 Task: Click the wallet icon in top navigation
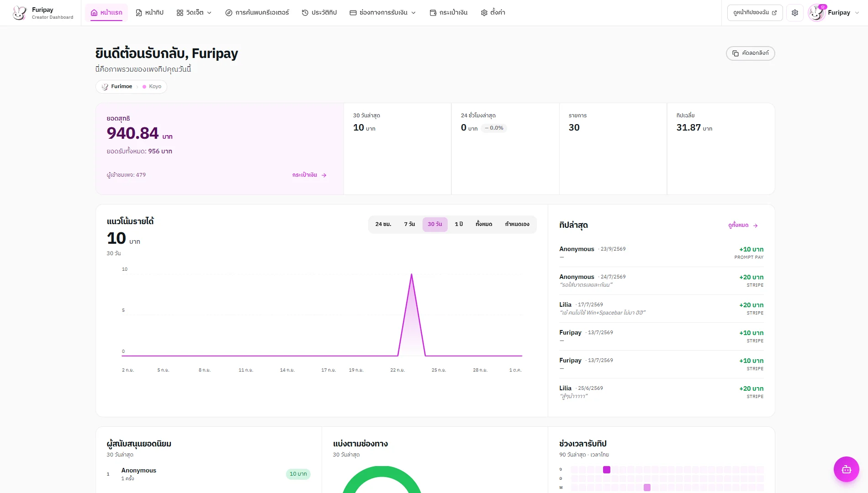coord(433,13)
